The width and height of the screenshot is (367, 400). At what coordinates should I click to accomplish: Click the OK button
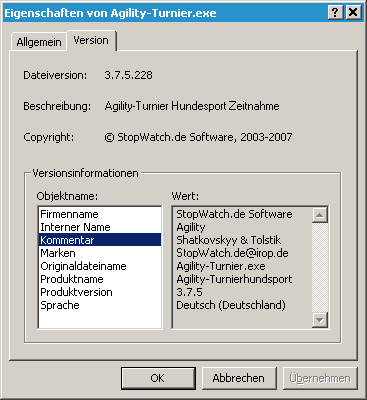pos(158,378)
